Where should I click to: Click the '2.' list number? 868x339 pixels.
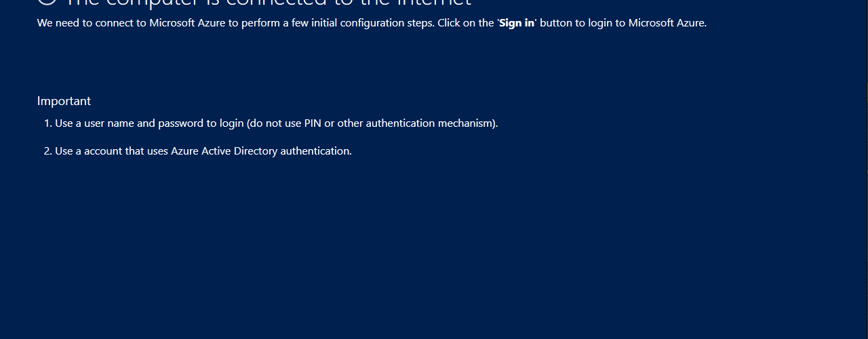coord(48,151)
